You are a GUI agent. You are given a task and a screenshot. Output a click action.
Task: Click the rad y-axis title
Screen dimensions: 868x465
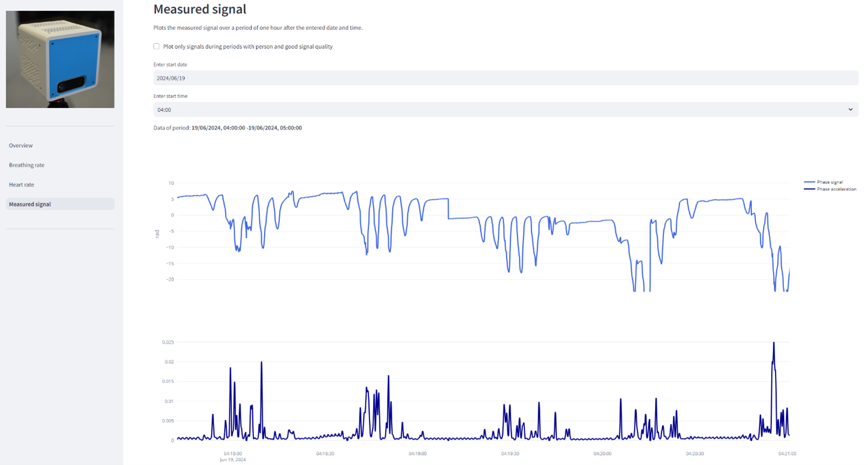(x=157, y=234)
